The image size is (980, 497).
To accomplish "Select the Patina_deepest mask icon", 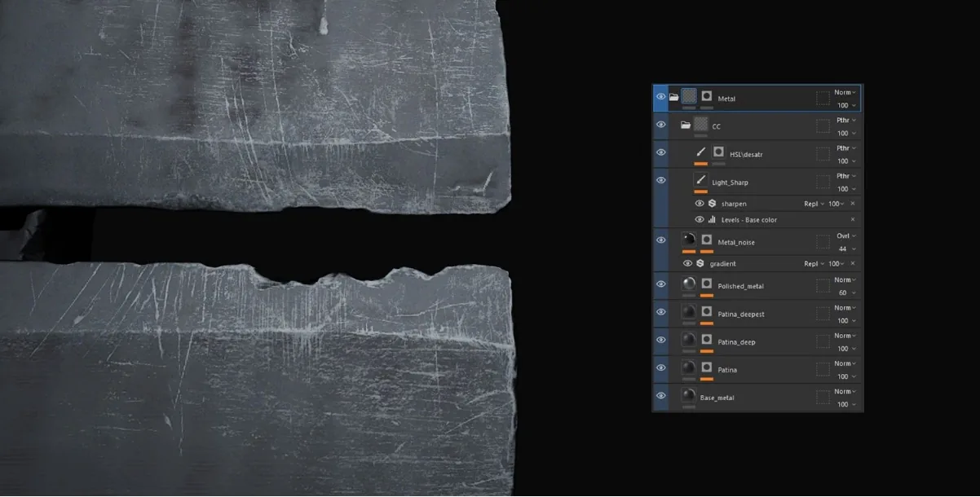I will coord(707,311).
